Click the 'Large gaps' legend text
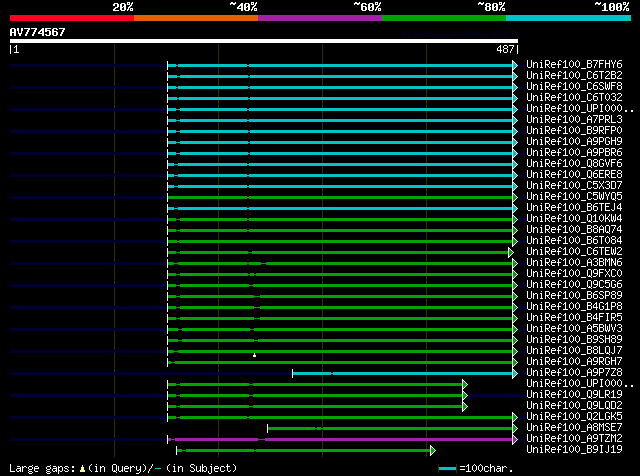 click(42, 468)
